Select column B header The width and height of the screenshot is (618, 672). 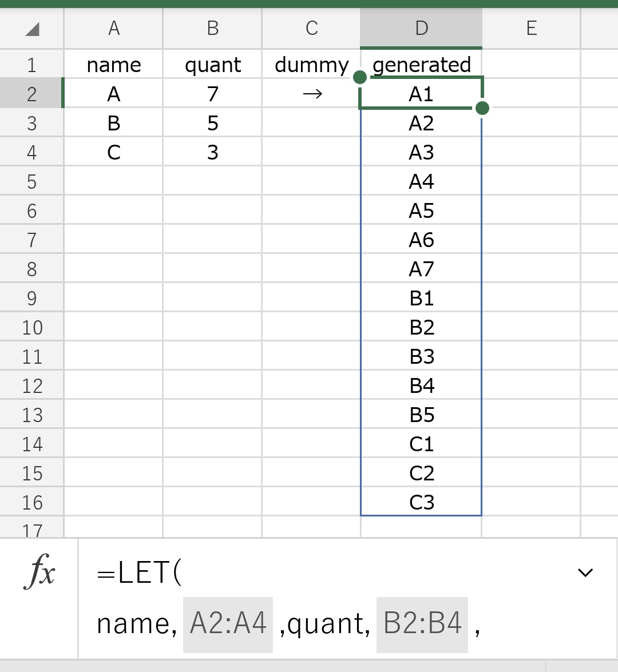[x=213, y=28]
